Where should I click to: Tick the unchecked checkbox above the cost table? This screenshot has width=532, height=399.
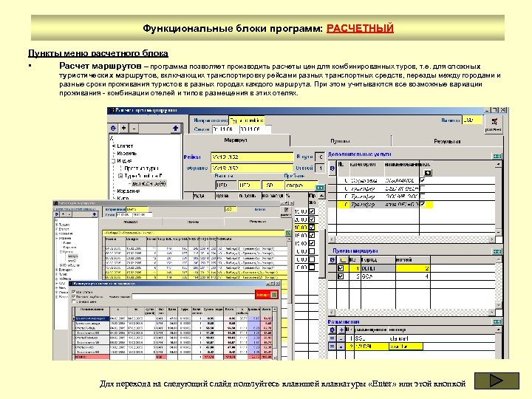(74, 301)
